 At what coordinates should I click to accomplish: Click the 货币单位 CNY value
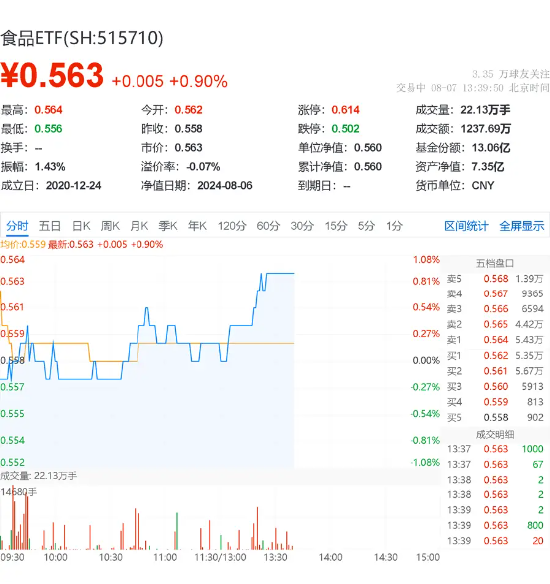click(483, 185)
